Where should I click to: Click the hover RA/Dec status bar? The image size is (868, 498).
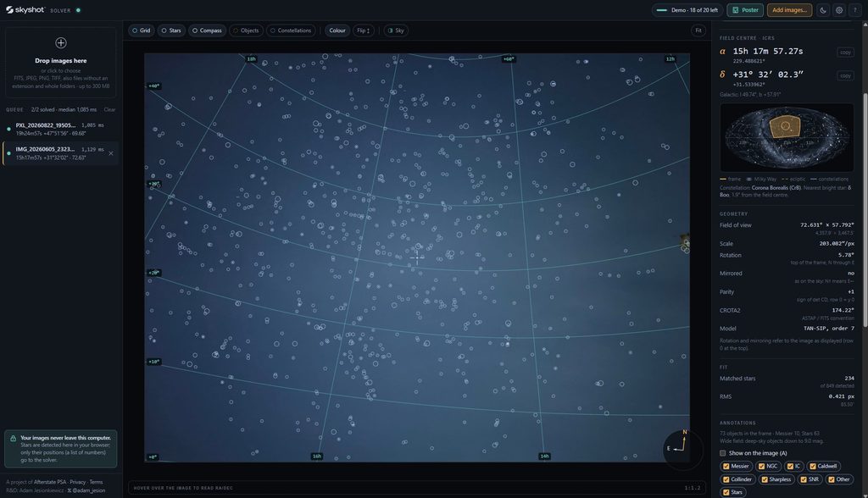pyautogui.click(x=417, y=488)
